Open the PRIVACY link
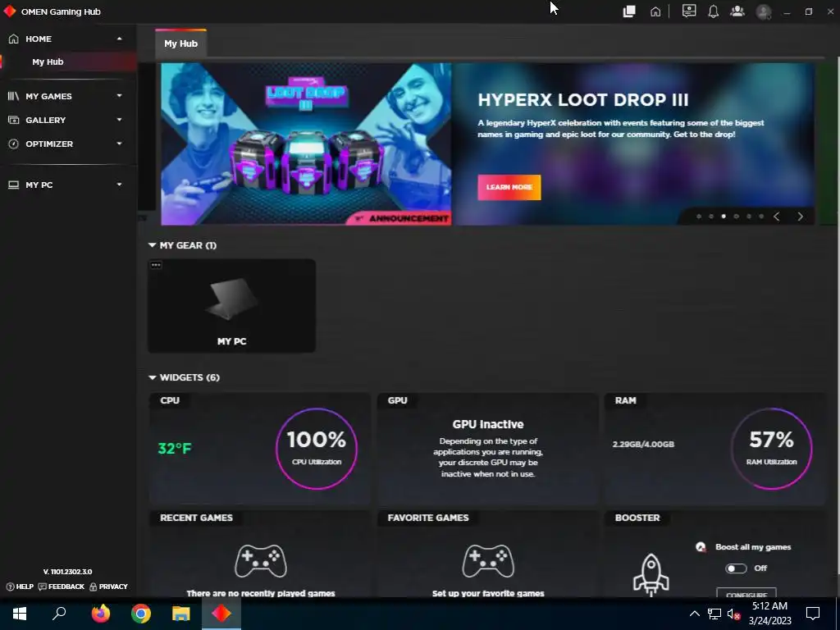840x630 pixels. [x=108, y=587]
